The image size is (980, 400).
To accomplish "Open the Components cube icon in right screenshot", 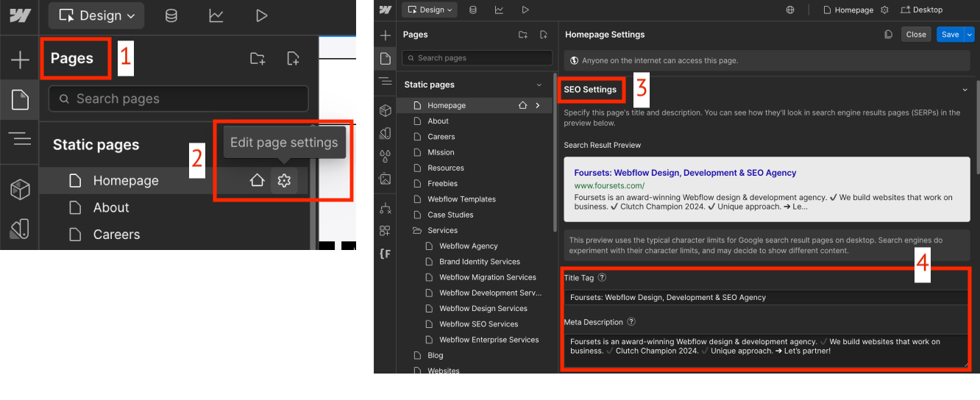I will (x=386, y=110).
